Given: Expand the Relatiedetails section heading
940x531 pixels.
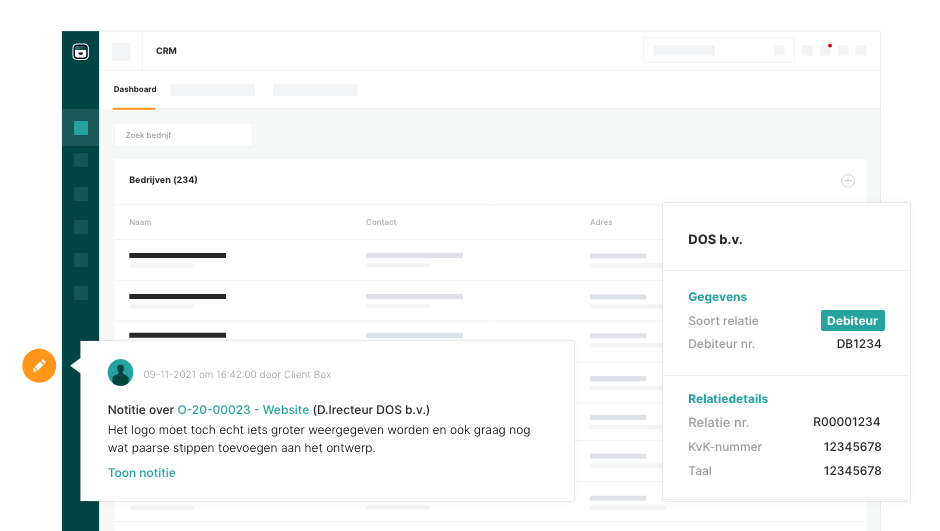Looking at the screenshot, I should pyautogui.click(x=728, y=399).
